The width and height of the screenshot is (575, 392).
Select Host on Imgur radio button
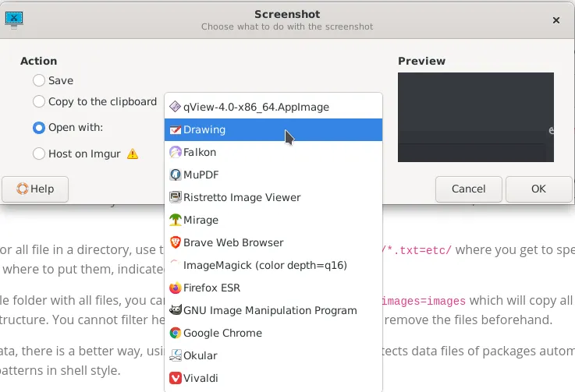coord(39,154)
